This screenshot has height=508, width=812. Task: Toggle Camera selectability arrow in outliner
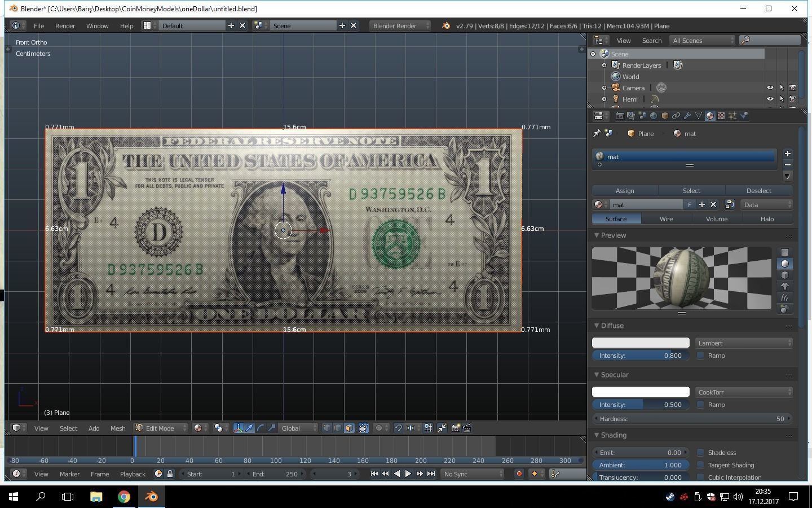tap(782, 88)
